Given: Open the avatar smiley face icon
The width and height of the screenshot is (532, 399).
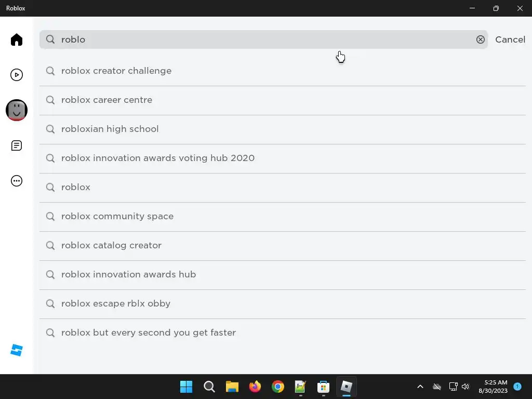Looking at the screenshot, I should tap(16, 110).
